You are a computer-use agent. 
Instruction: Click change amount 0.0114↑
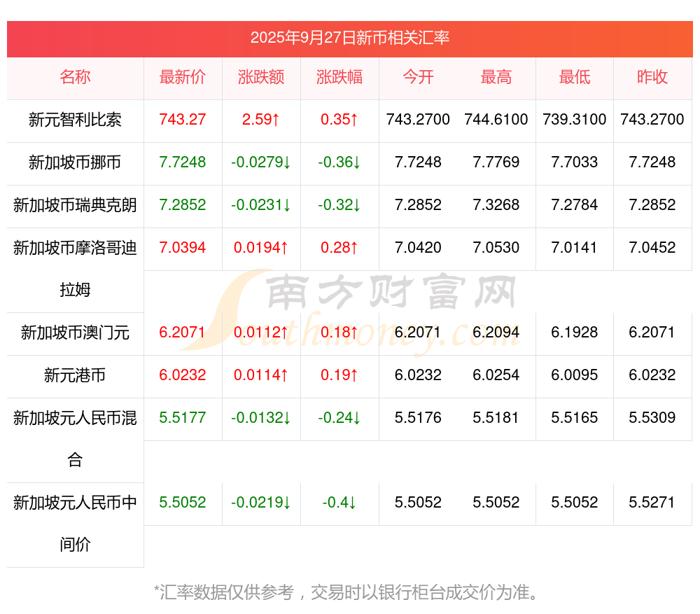coord(260,375)
